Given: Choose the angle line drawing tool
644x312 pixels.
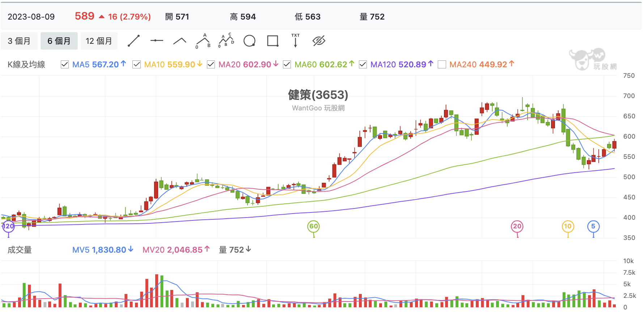Looking at the screenshot, I should coord(180,41).
